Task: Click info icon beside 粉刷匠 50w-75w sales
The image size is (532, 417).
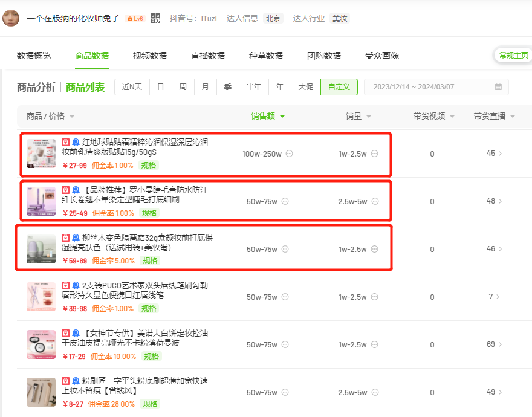Action: click(285, 393)
